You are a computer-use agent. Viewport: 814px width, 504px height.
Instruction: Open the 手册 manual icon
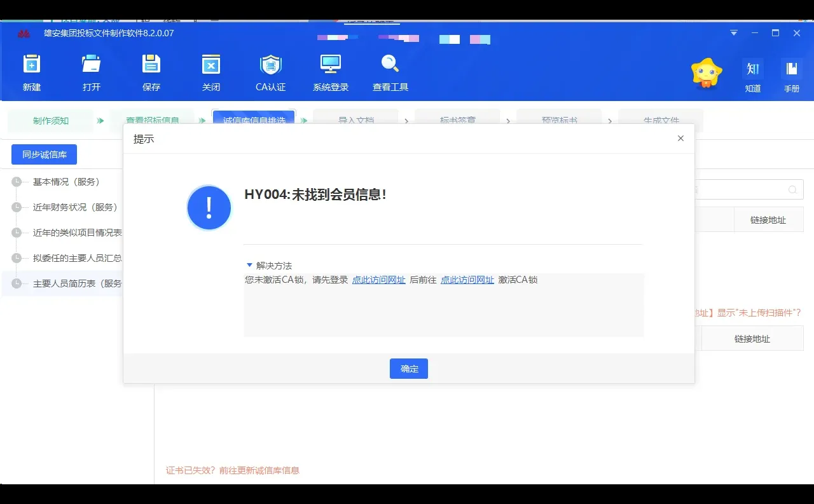792,73
